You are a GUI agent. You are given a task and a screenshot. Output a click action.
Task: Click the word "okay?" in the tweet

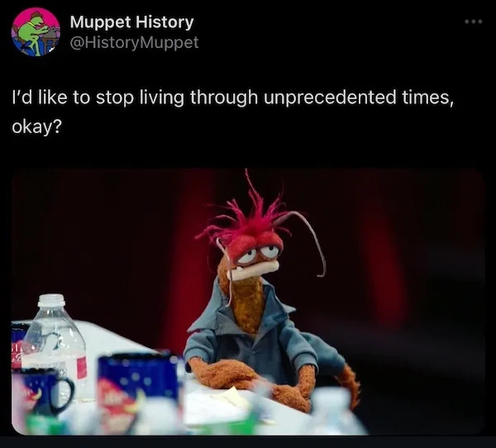pyautogui.click(x=36, y=127)
